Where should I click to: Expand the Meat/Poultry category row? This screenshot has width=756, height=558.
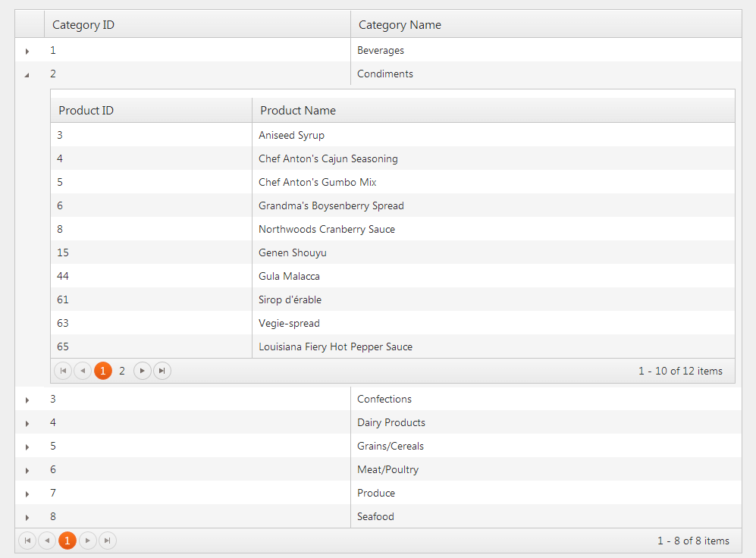[x=27, y=469]
